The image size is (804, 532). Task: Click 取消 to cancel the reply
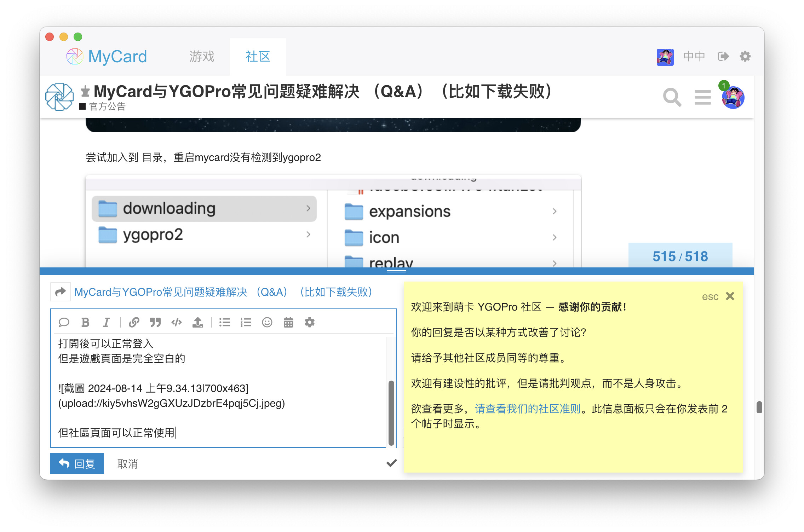(127, 464)
